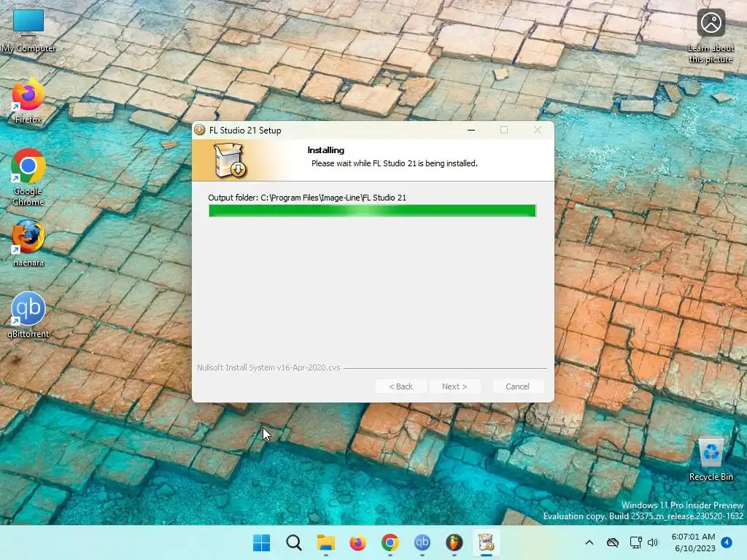Screen dimensions: 747x560
Task: Open taskbar Search
Action: click(x=293, y=542)
